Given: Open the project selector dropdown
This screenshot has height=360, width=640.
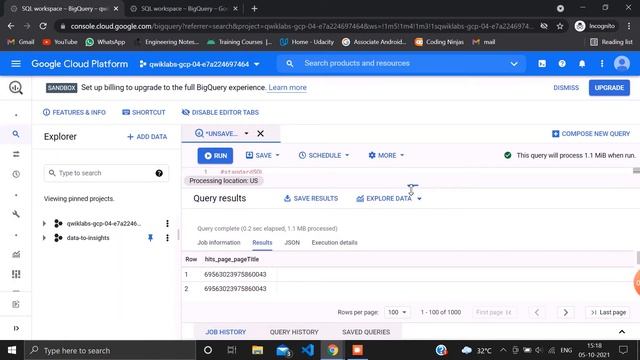Looking at the screenshot, I should click(x=200, y=64).
